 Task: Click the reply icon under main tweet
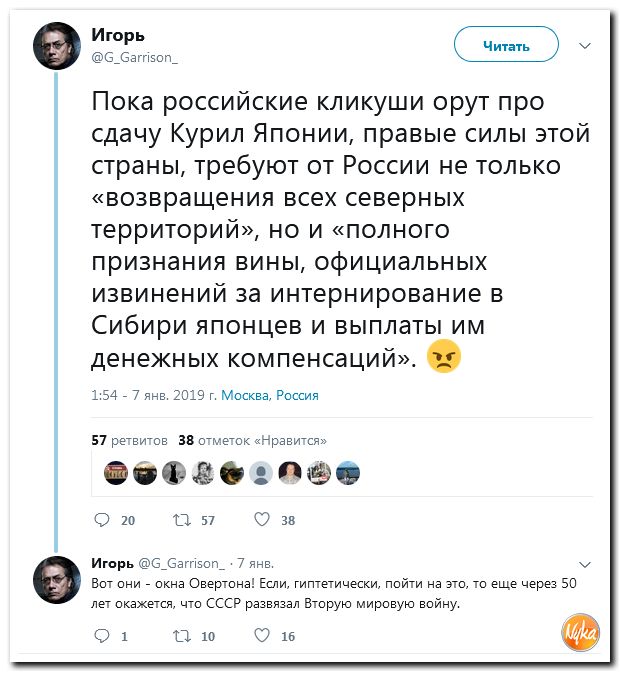(102, 520)
